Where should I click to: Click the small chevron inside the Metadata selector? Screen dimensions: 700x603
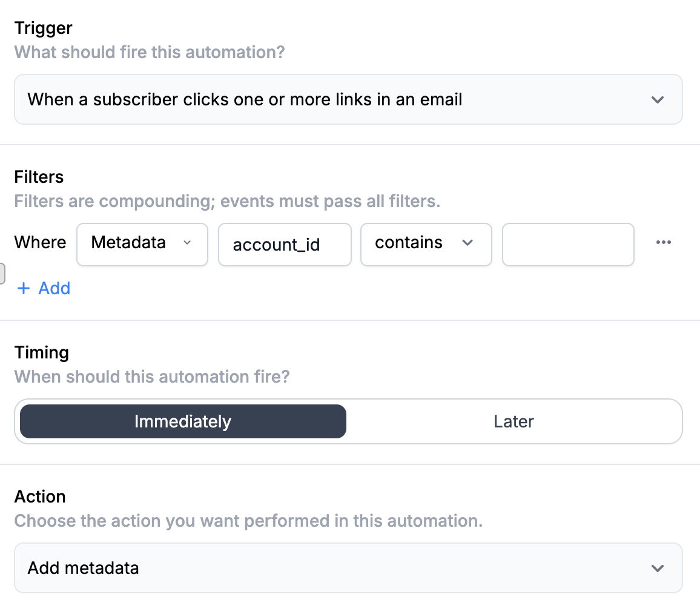(187, 243)
